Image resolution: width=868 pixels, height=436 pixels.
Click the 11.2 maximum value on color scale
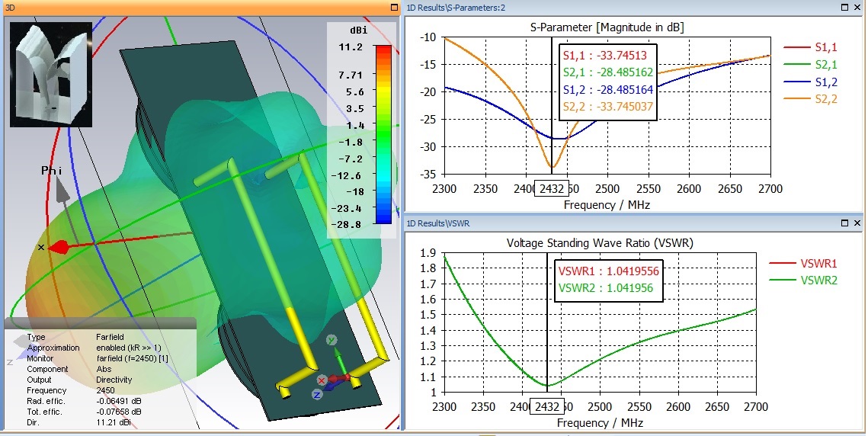(x=351, y=47)
